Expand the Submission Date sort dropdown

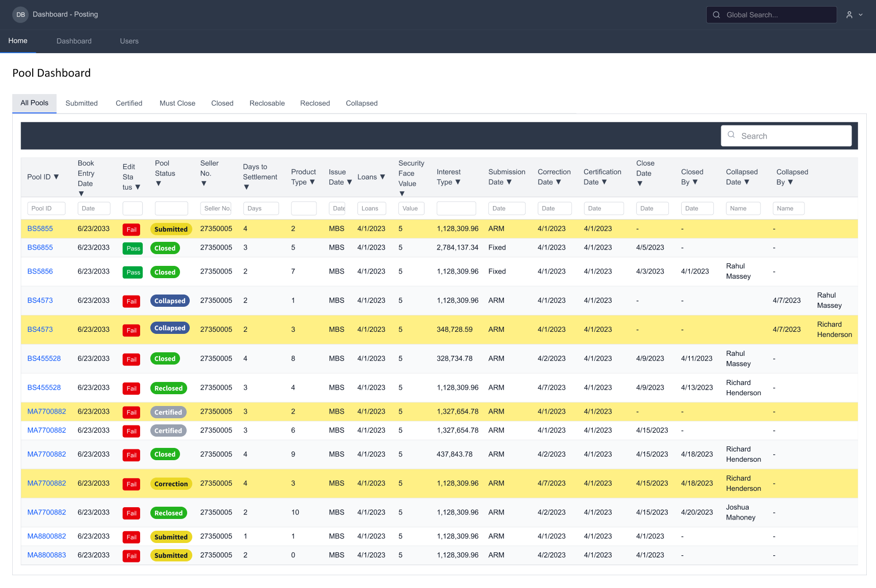(509, 182)
